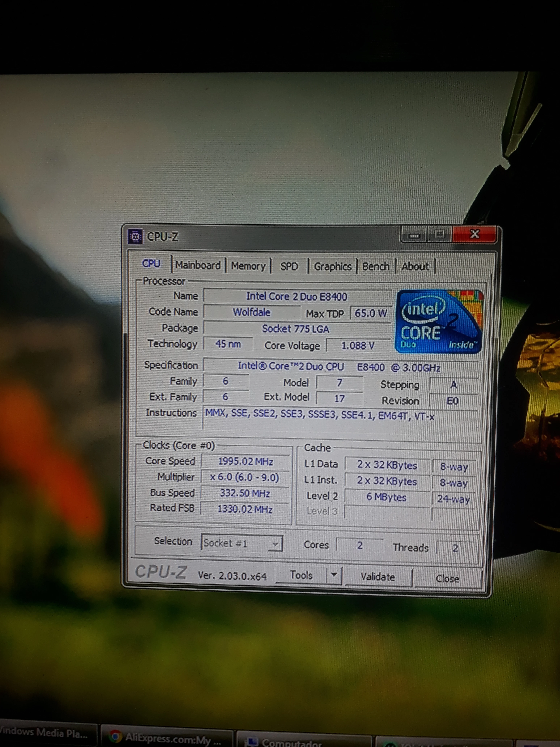This screenshot has height=747, width=560.
Task: Select the Bench tab
Action: (376, 266)
